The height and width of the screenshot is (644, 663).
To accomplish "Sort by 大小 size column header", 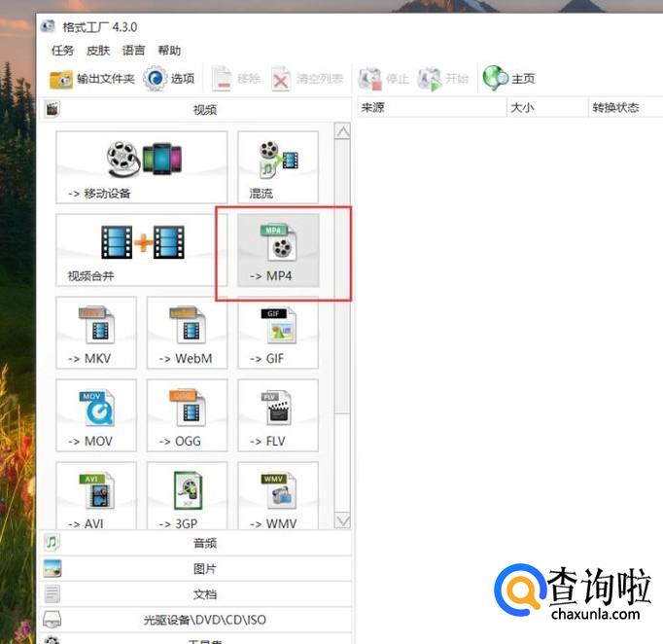I will [x=547, y=107].
